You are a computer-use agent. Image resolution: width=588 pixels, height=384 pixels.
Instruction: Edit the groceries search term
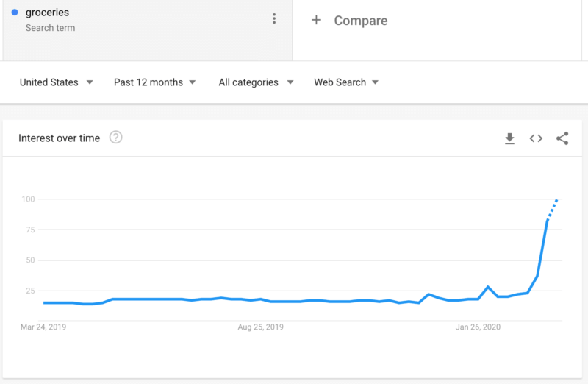pos(46,13)
